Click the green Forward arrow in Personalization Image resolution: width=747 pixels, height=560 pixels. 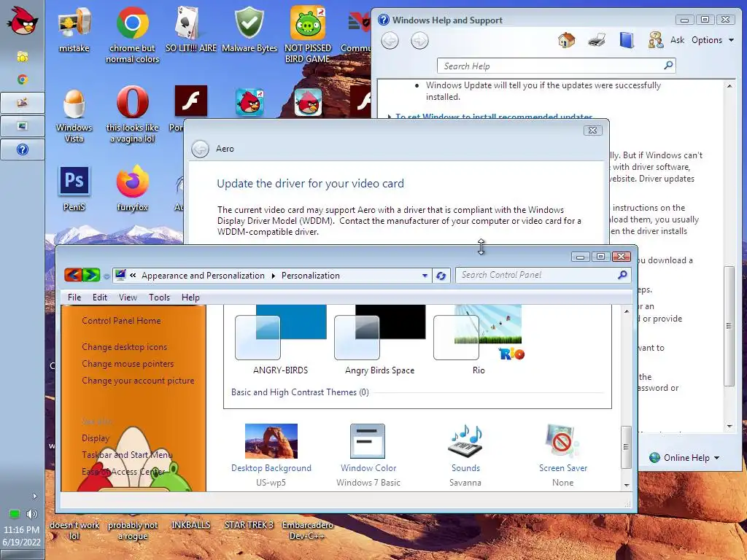click(91, 275)
